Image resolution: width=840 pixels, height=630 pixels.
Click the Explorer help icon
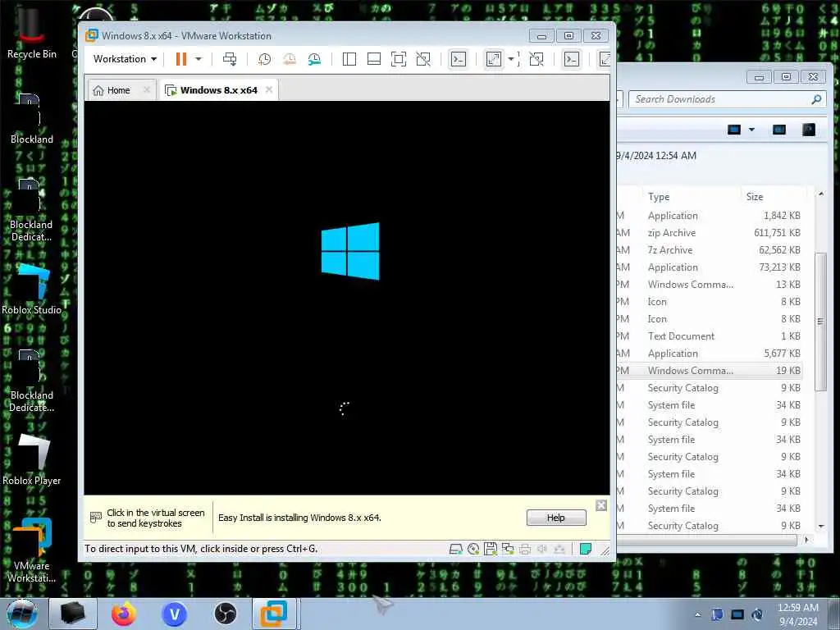click(x=808, y=130)
